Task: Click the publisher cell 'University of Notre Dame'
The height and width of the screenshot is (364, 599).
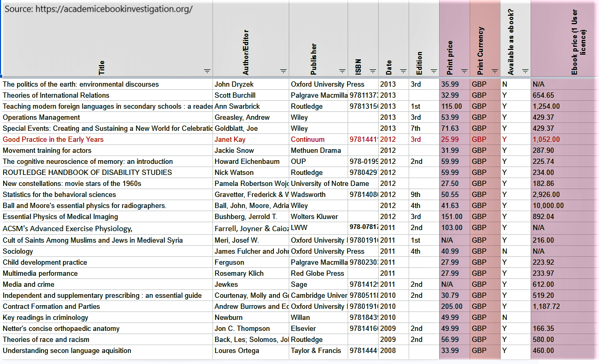Action: (x=330, y=183)
